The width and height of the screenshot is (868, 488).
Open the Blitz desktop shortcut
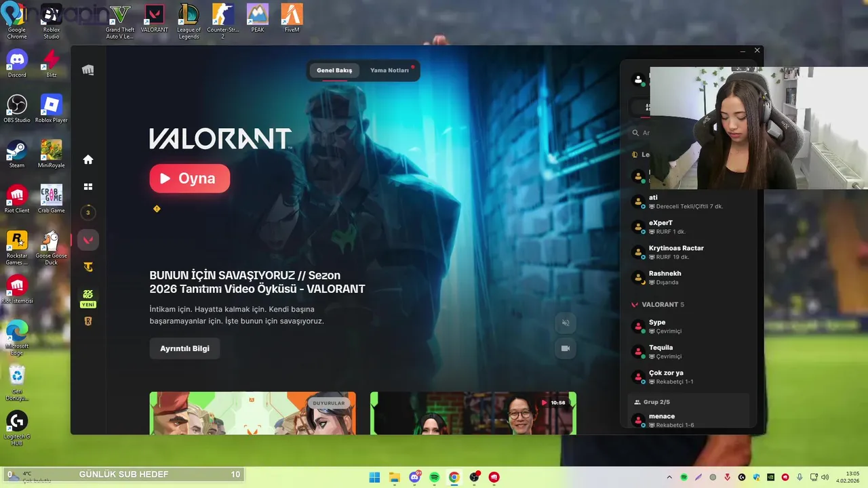click(x=52, y=64)
